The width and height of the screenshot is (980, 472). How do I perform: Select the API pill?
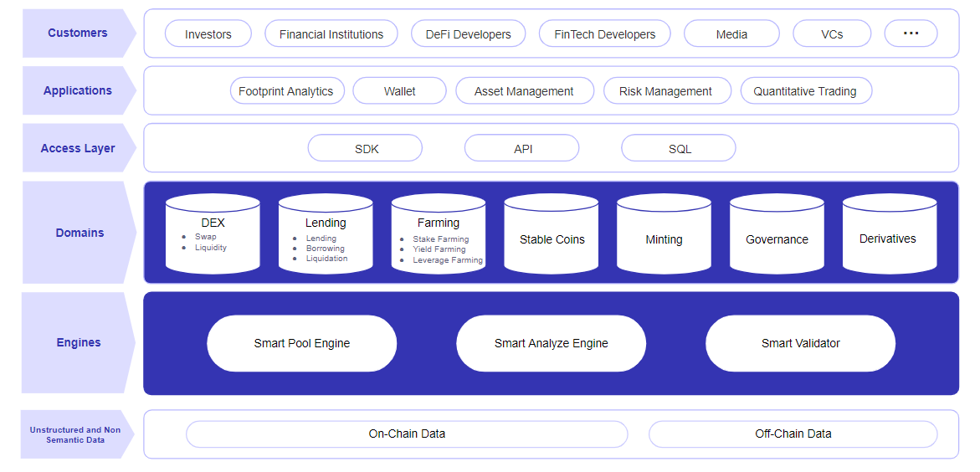[522, 149]
